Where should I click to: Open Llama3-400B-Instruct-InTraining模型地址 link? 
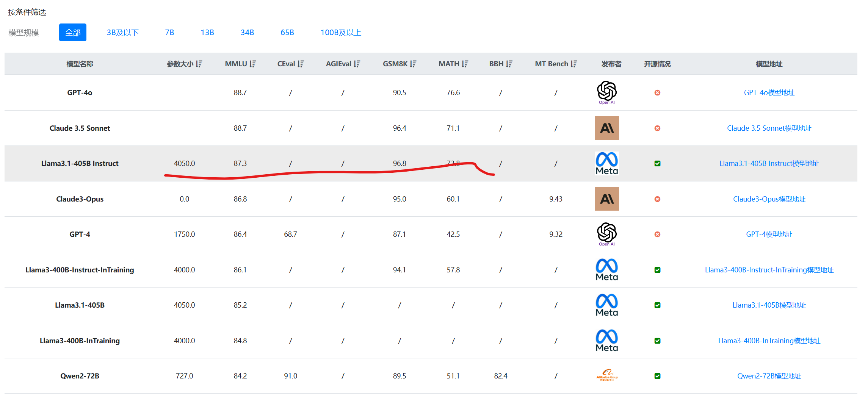click(x=769, y=270)
